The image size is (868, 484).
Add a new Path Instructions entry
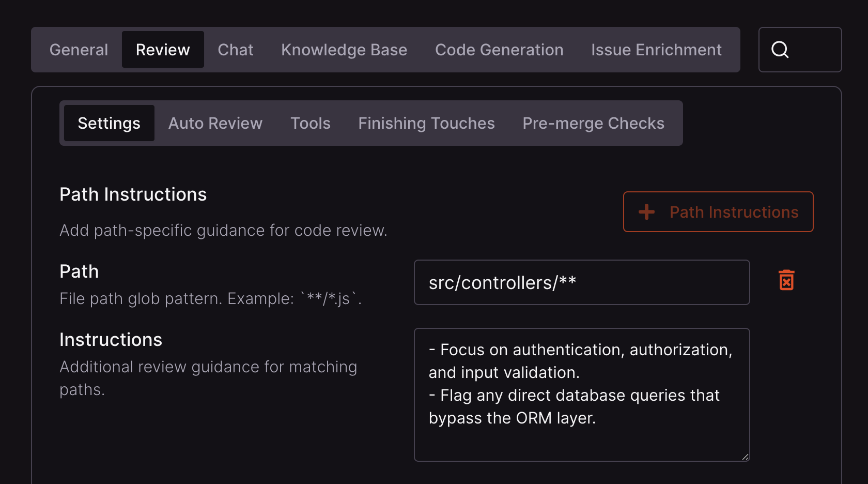[718, 211]
